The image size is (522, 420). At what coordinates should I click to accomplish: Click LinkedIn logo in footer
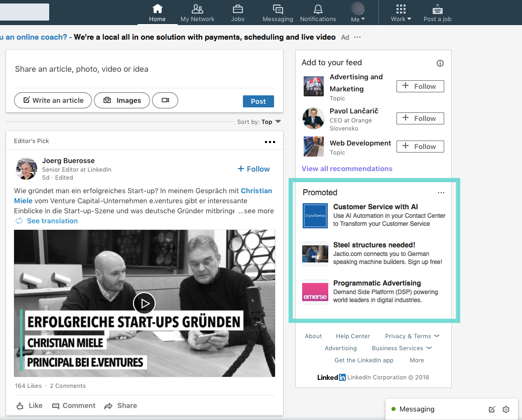(331, 377)
